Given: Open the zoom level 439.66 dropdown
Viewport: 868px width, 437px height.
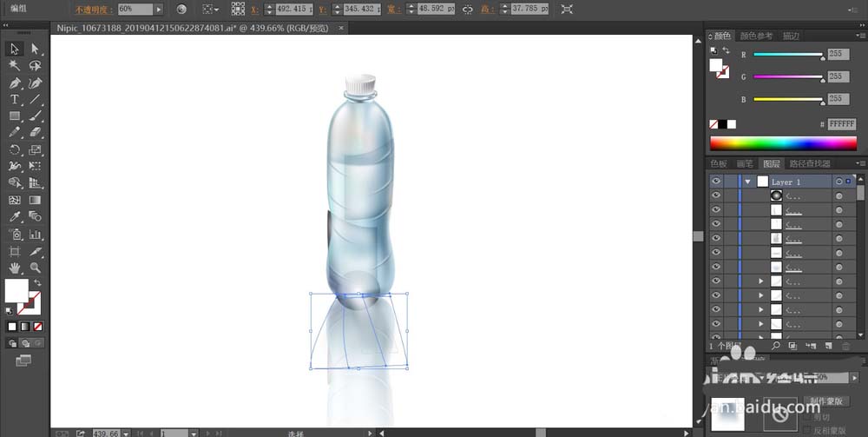Looking at the screenshot, I should (x=126, y=434).
